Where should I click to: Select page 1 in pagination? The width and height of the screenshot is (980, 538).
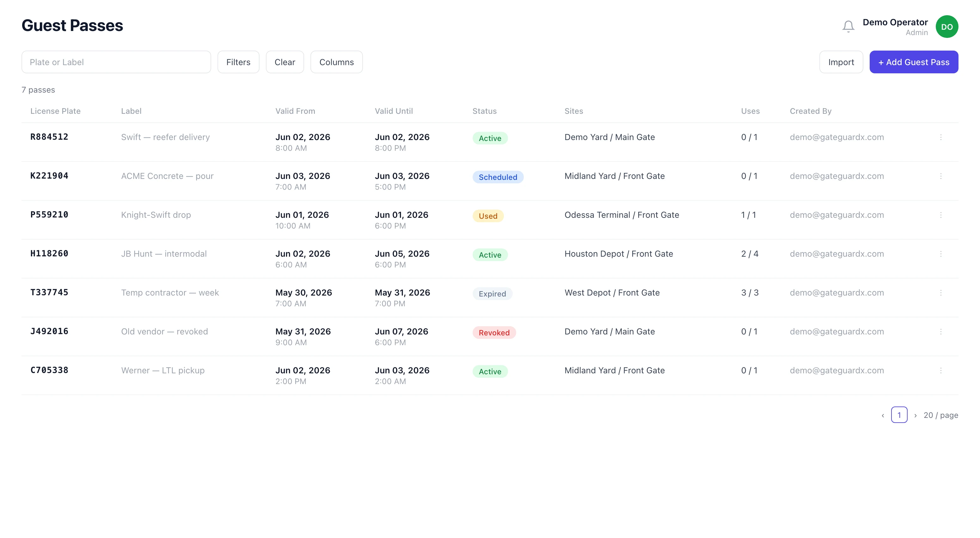899,415
